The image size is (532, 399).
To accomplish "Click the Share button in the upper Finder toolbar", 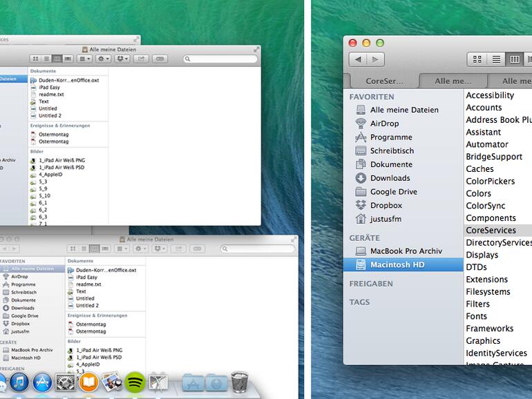I will 141,59.
